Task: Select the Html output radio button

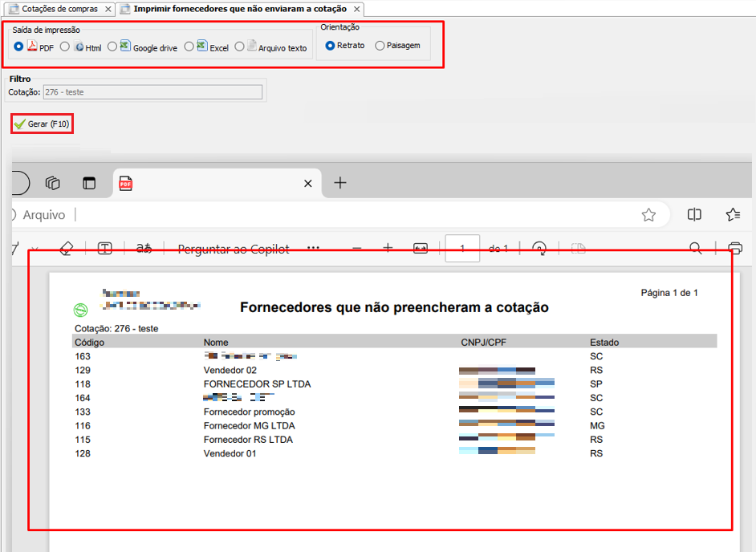Action: pos(65,47)
